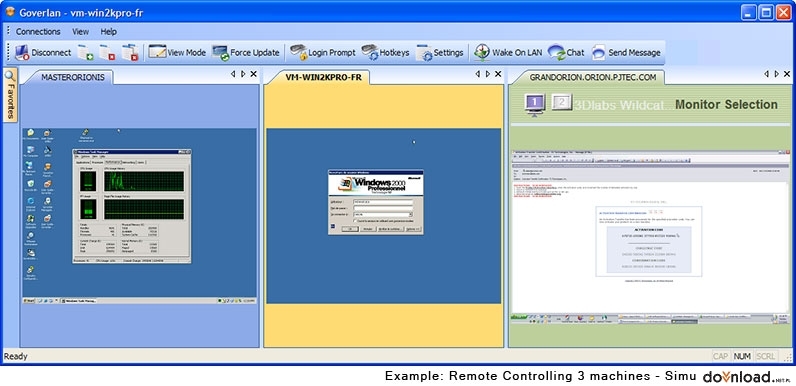Click the Send Message toolbar button
The width and height of the screenshot is (796, 386).
coord(626,52)
